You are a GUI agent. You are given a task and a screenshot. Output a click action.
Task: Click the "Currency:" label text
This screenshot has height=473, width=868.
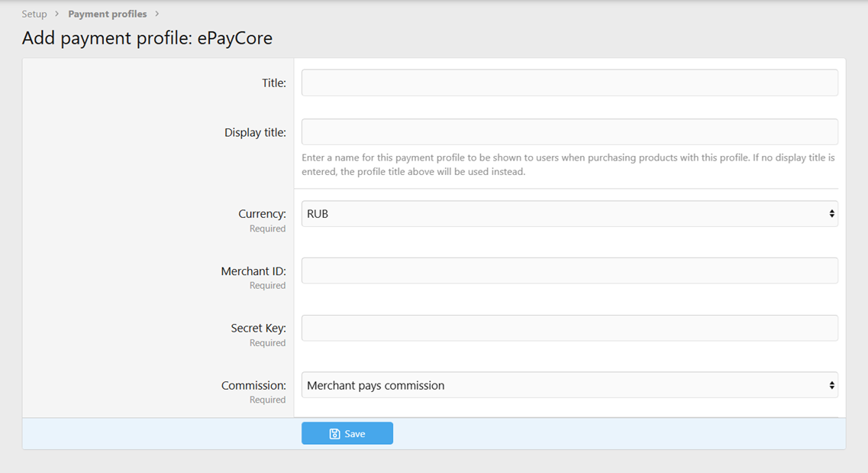coord(262,215)
